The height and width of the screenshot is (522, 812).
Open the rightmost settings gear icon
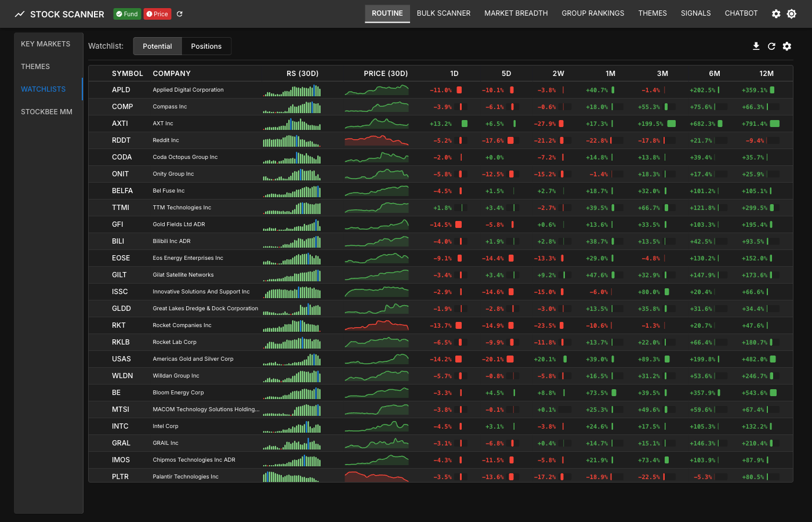(791, 13)
